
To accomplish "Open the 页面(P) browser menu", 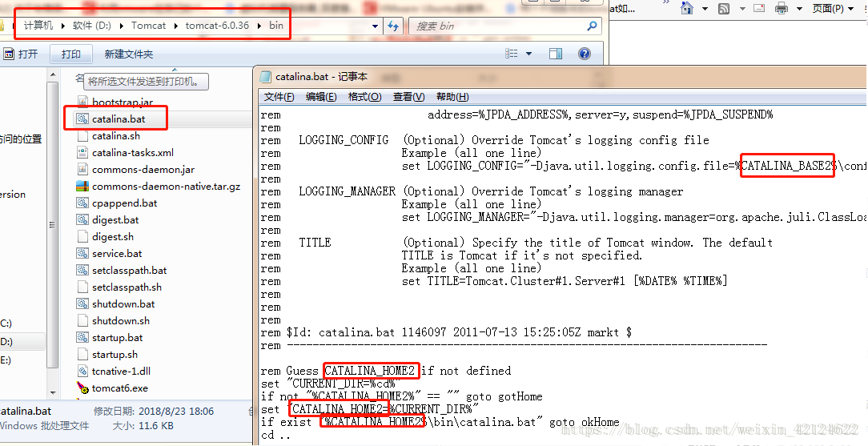I will tap(833, 8).
